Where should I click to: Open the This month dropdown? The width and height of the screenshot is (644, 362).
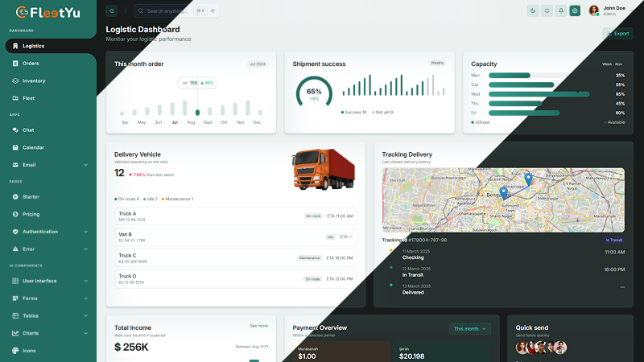tap(470, 329)
